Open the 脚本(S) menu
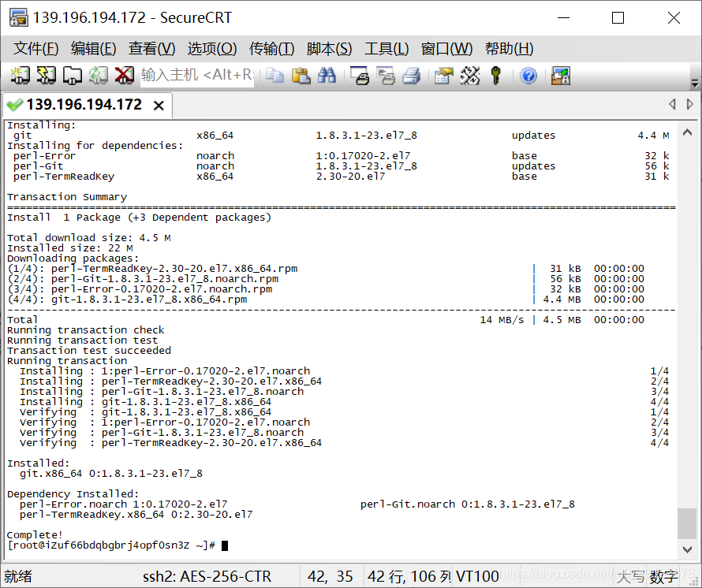Screen dimensions: 702x588 [329, 48]
